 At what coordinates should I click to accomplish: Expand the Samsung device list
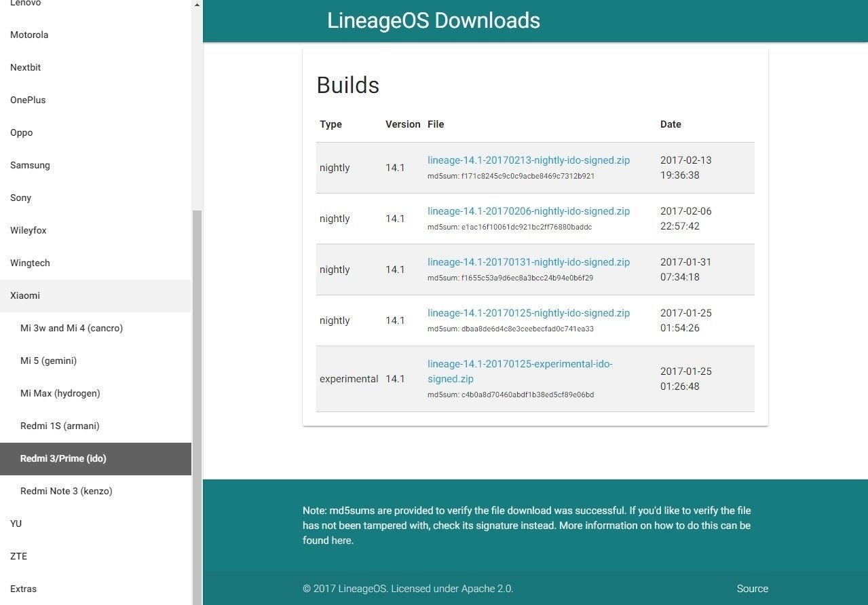(30, 165)
